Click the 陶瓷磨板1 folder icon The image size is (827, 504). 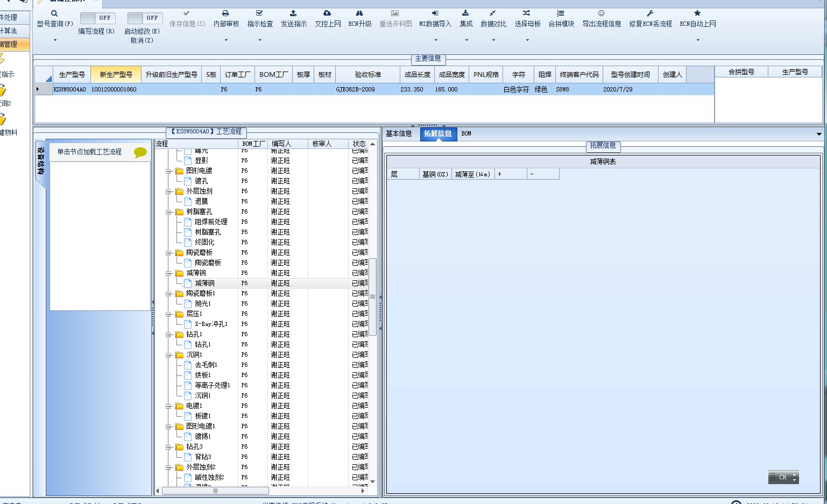179,294
